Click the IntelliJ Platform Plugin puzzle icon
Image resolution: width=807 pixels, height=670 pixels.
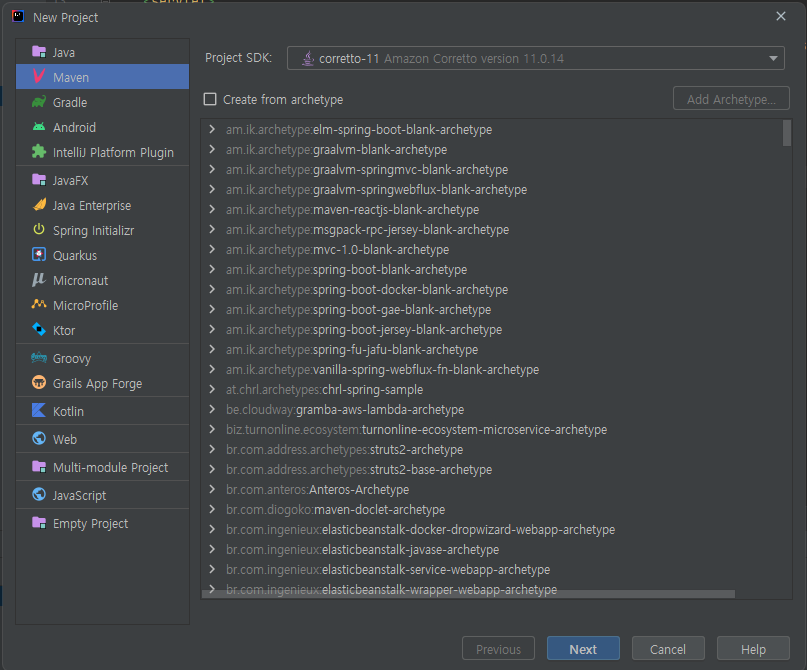tap(39, 151)
